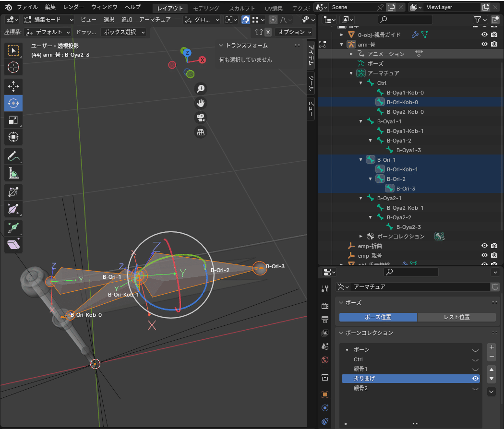
Task: Activate the Annotate pencil tool
Action: [13, 156]
